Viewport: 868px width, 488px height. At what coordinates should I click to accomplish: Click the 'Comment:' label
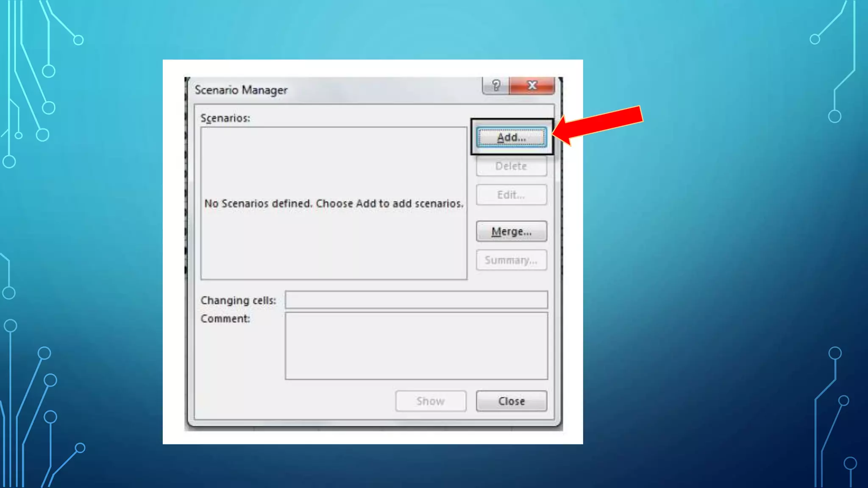225,319
